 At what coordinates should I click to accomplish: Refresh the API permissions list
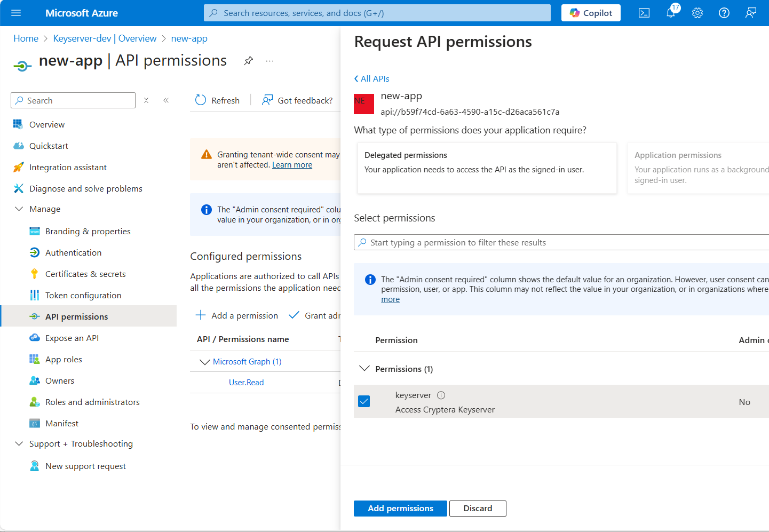(217, 100)
